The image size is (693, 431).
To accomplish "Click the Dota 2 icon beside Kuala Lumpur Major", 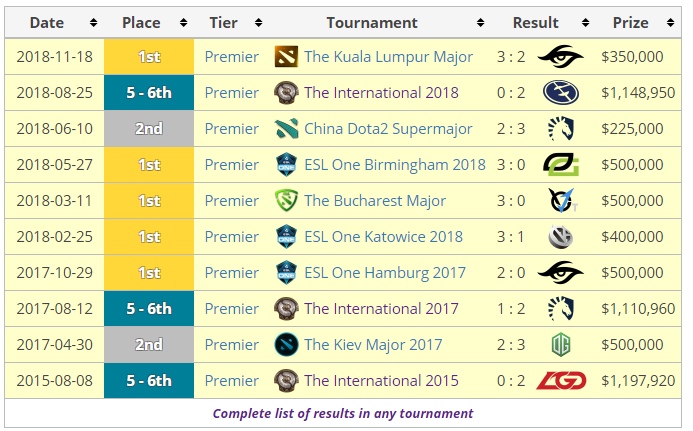I will (286, 57).
